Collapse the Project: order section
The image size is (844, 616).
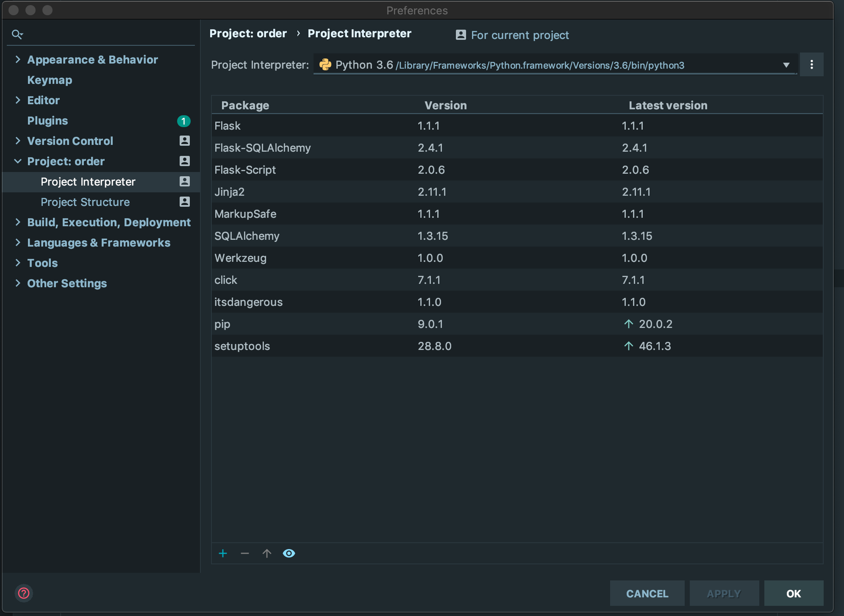point(18,161)
